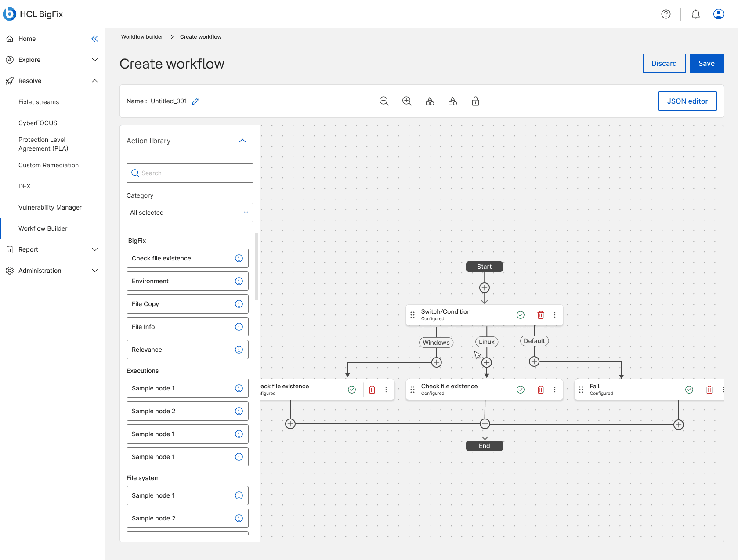Grab drag handle of Switch/Condition node
Image resolution: width=738 pixels, height=560 pixels.
[x=412, y=315]
